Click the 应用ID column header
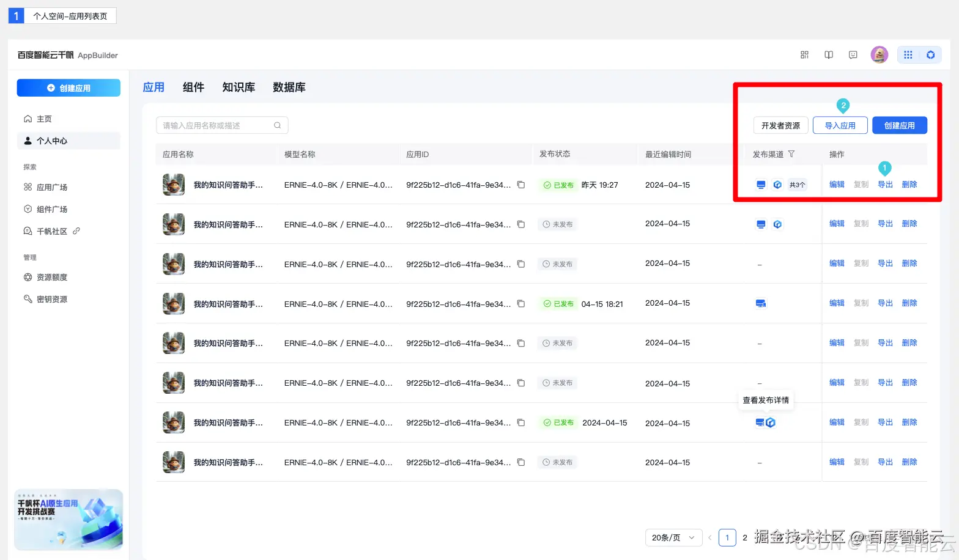 [x=418, y=154]
